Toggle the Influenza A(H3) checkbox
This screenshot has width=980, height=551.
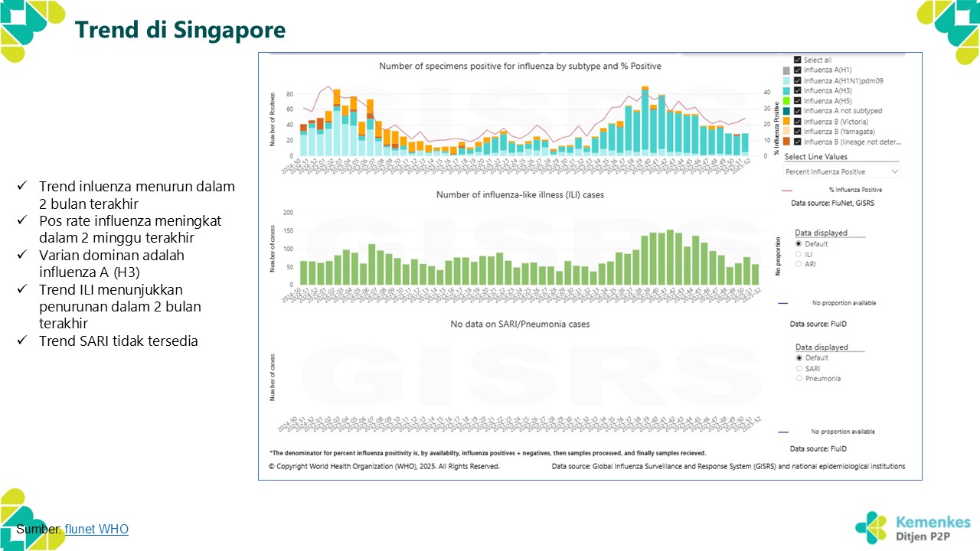798,91
